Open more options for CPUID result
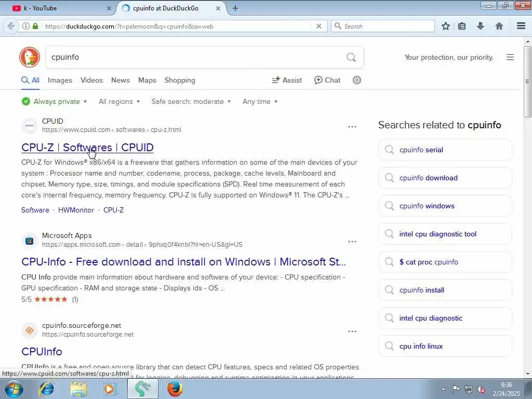 [352, 127]
